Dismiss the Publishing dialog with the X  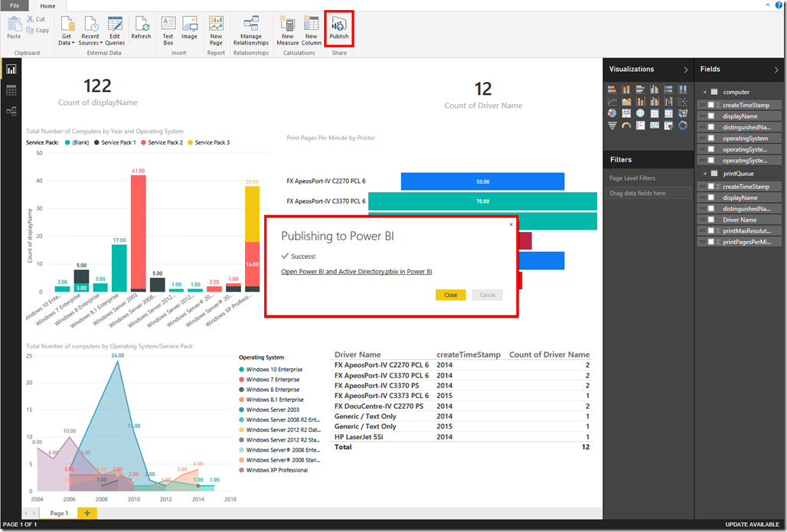pyautogui.click(x=511, y=224)
